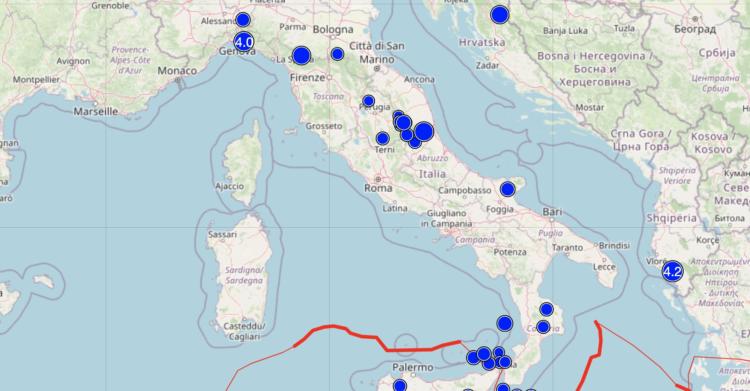Select the Monaco label on the map
This screenshot has height=391, width=750.
(177, 70)
